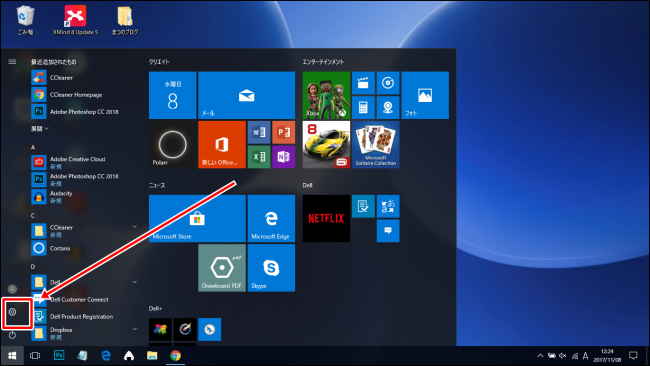The height and width of the screenshot is (366, 650).
Task: Open the Microsoft Edge tile
Action: pos(271,218)
